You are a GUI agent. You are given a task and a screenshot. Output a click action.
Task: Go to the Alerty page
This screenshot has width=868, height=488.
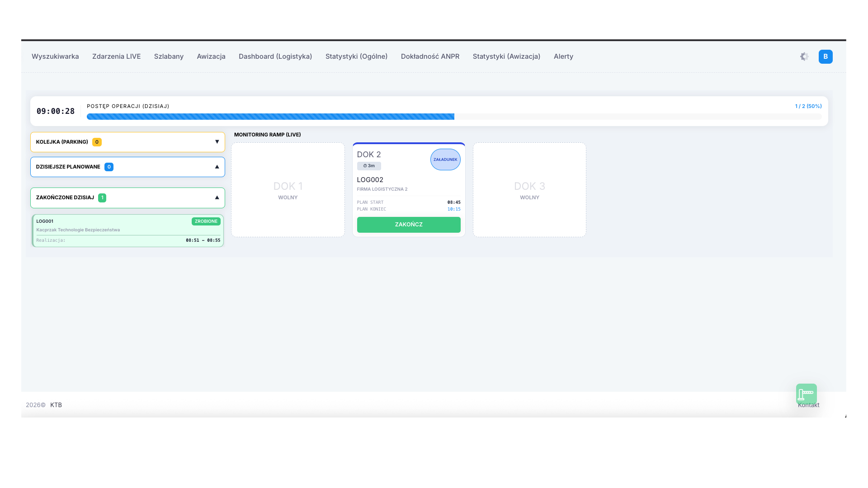(563, 56)
